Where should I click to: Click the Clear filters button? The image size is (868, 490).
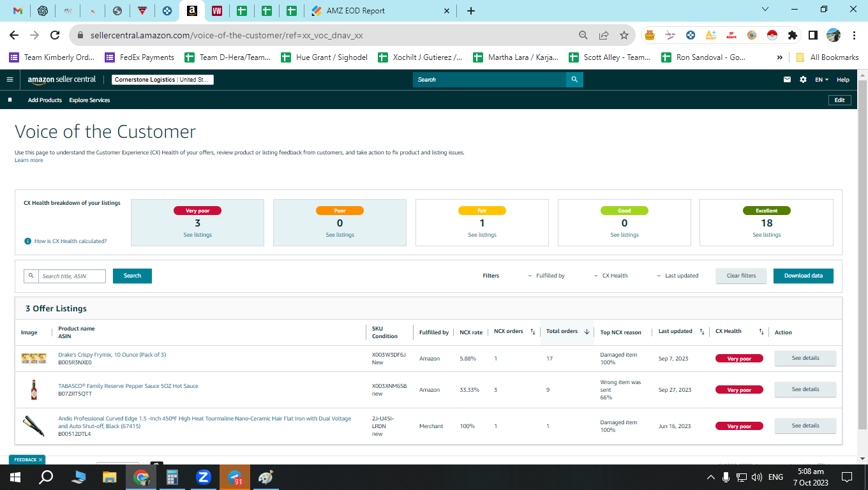(x=741, y=276)
